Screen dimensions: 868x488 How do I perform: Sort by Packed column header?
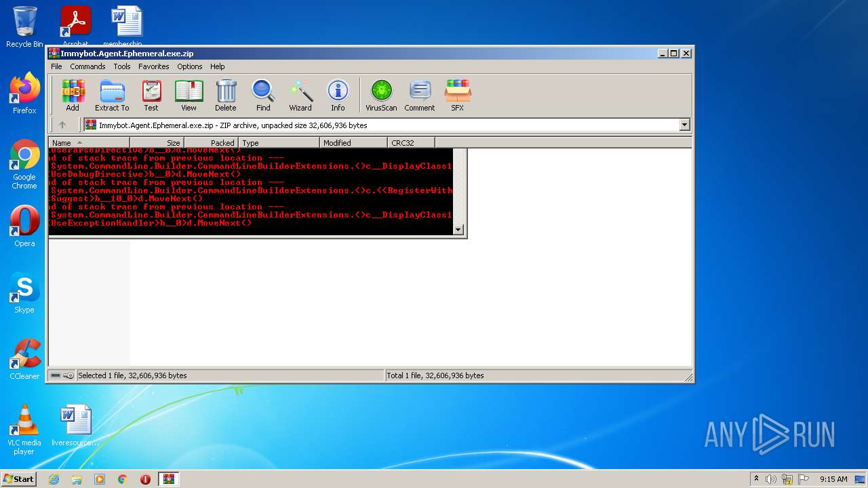211,142
